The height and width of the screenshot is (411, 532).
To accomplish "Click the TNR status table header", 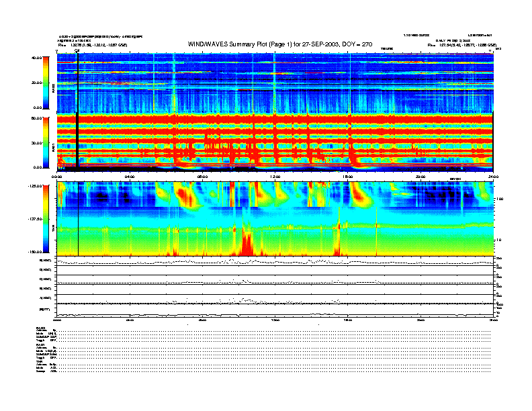I will tap(39, 361).
